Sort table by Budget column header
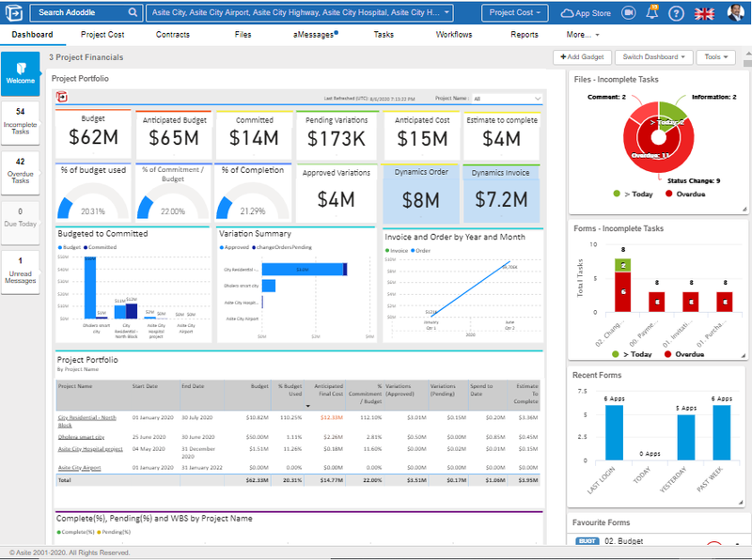The width and height of the screenshot is (752, 560). (x=259, y=386)
